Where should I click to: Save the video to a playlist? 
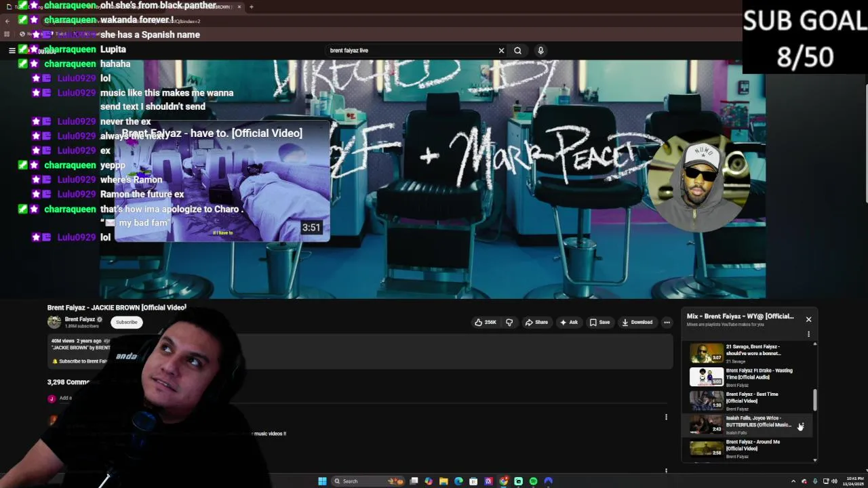599,322
